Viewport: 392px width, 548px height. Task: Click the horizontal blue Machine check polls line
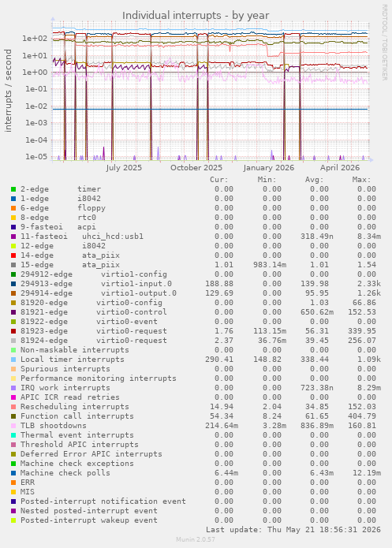click(210, 110)
